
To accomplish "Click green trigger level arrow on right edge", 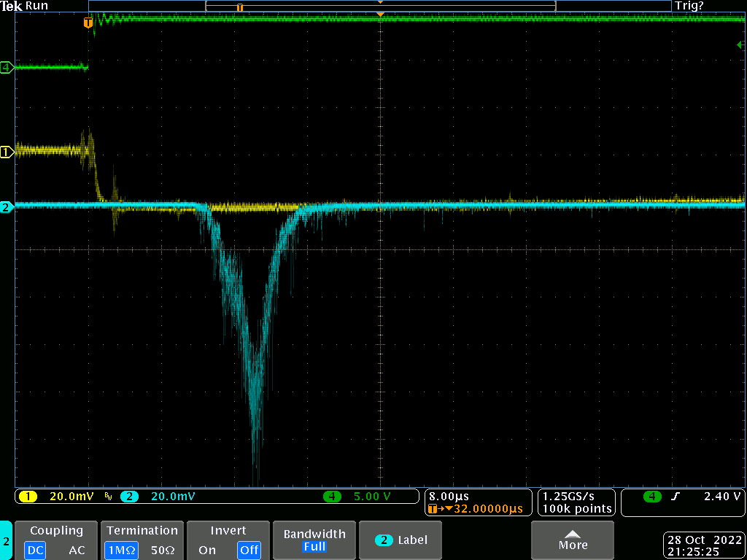I will (x=740, y=45).
